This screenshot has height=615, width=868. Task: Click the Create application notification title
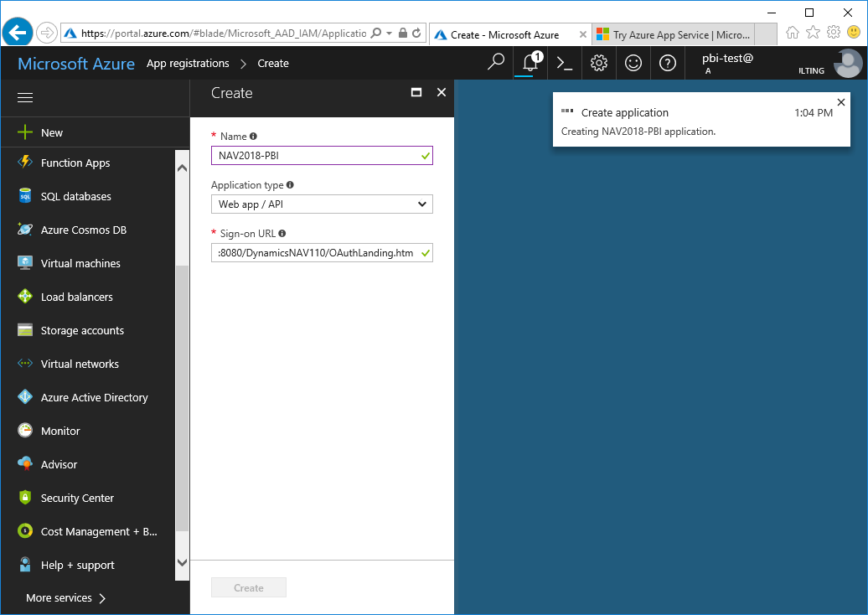[x=624, y=112]
